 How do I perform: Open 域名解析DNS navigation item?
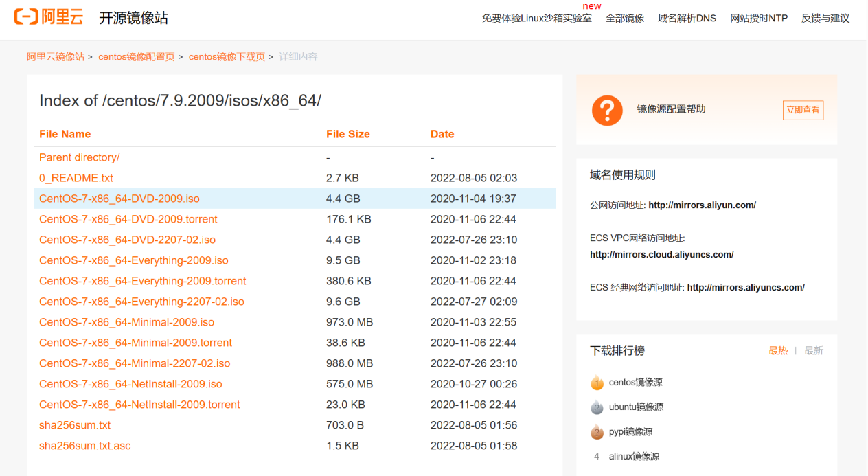pos(687,19)
